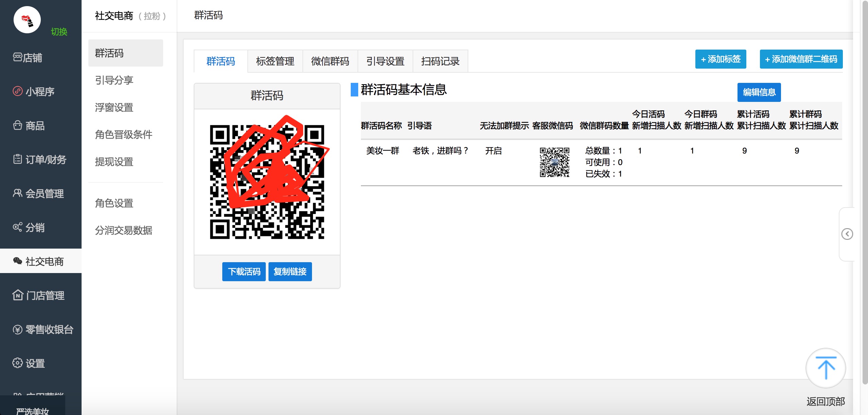The image size is (868, 415).
Task: Click the 总数量：1 text
Action: pos(604,150)
